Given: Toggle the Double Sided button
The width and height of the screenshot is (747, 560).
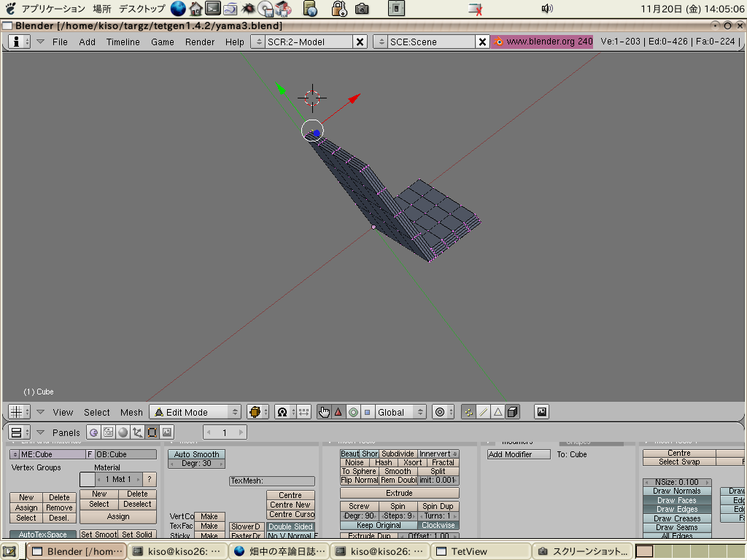Looking at the screenshot, I should [290, 526].
